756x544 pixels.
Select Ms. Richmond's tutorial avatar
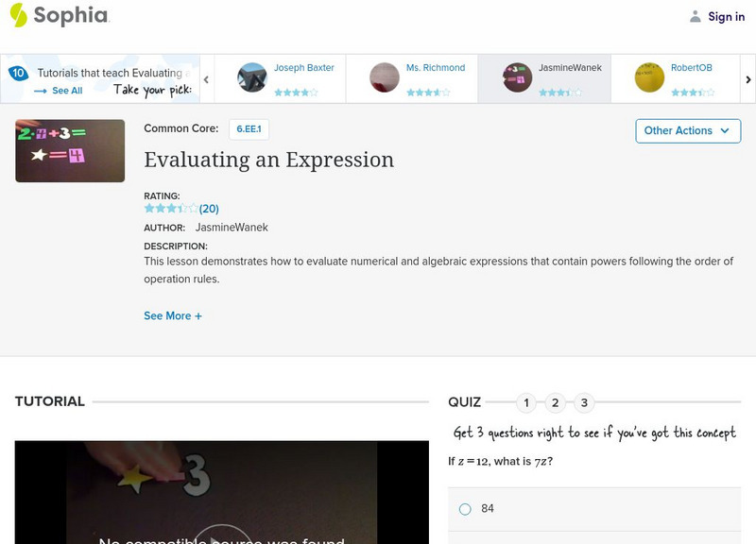(385, 77)
